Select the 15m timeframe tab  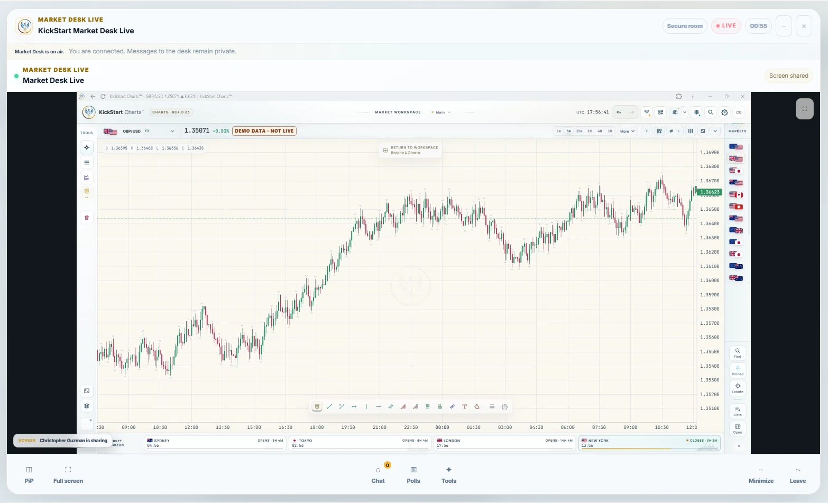click(x=579, y=131)
